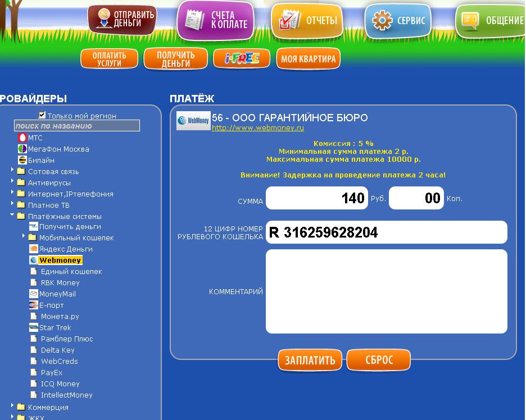This screenshot has width=526, height=420.
Task: Select МегаФон Москва provider
Action: tap(58, 149)
